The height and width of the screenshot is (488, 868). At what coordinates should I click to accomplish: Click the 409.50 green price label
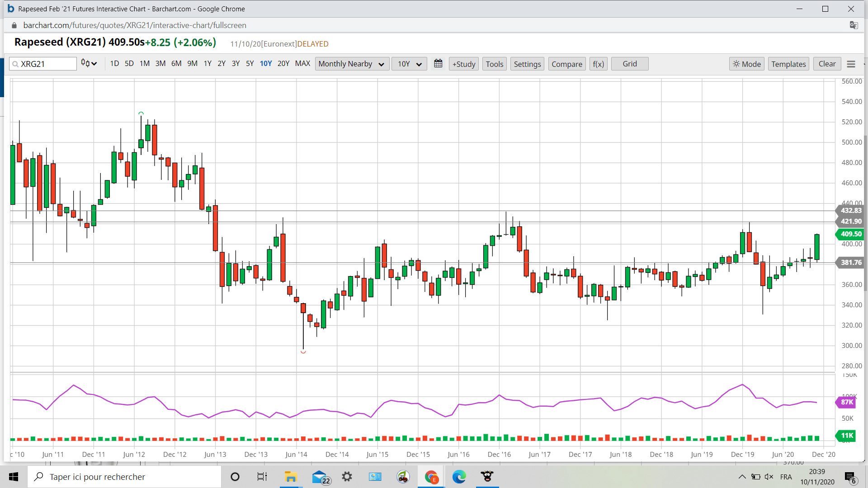click(x=851, y=234)
